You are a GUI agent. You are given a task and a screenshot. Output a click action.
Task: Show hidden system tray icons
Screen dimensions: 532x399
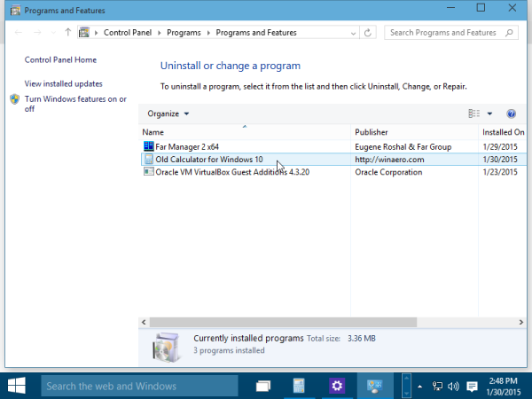coord(420,386)
